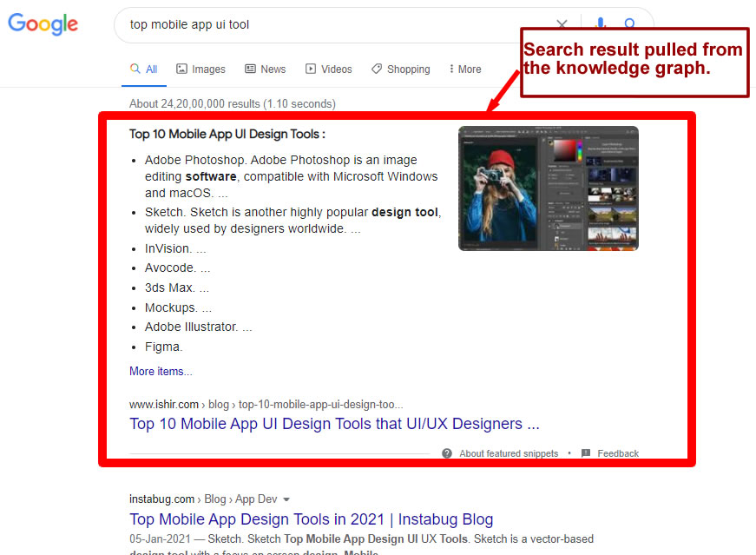
Task: Click the results count text About 24,20,00,000 results
Action: pos(233,103)
